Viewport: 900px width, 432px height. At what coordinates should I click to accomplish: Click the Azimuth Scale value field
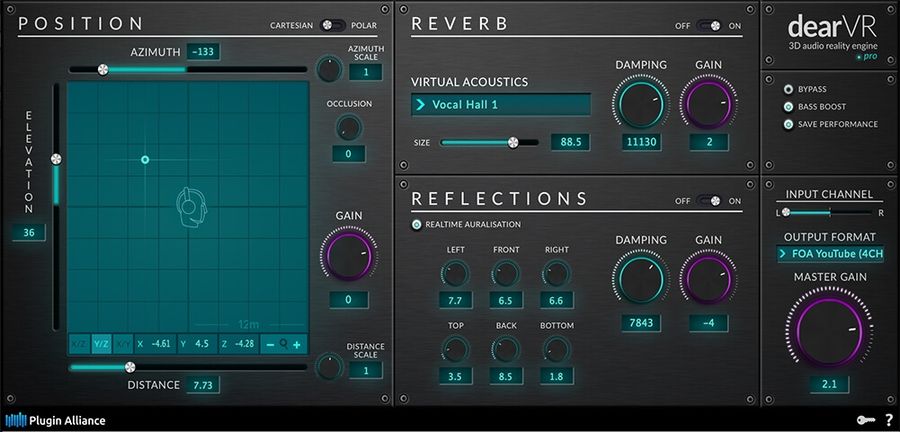tap(366, 72)
